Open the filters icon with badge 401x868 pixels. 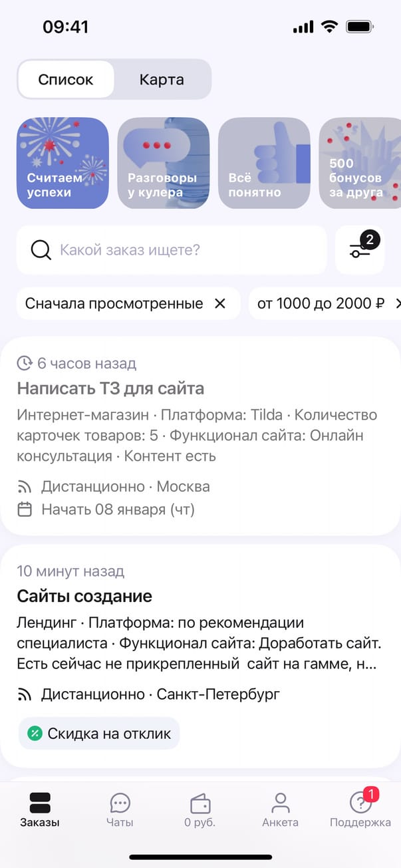[x=360, y=250]
